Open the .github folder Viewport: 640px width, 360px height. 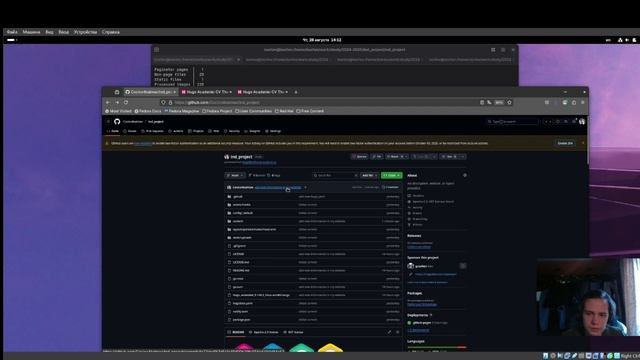238,197
